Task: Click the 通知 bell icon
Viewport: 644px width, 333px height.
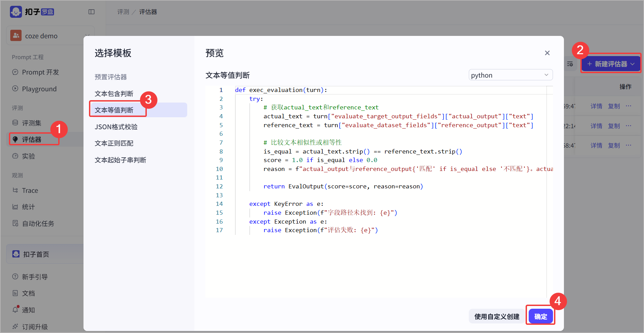Action: click(x=15, y=309)
